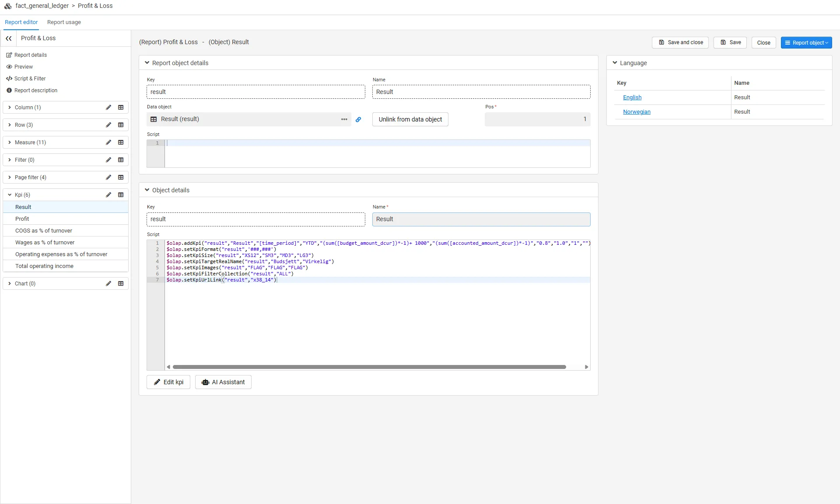The image size is (840, 504).
Task: Select the Profit KPI in sidebar list
Action: [66, 219]
